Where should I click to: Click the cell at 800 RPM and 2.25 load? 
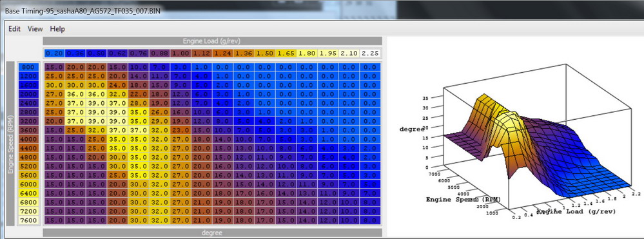point(370,67)
